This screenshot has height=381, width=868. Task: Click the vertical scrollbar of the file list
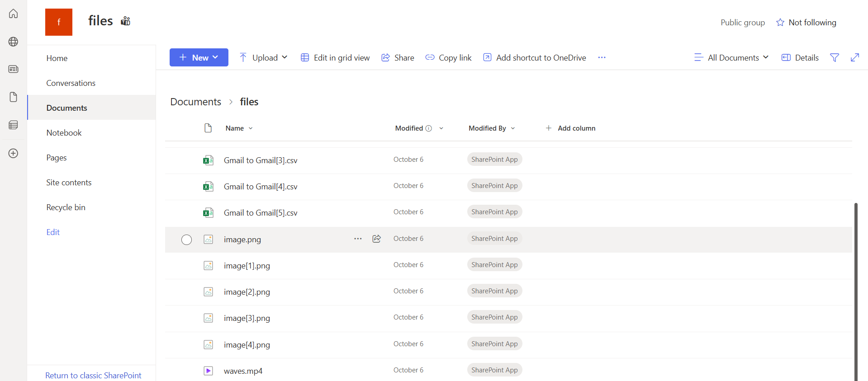[856, 292]
